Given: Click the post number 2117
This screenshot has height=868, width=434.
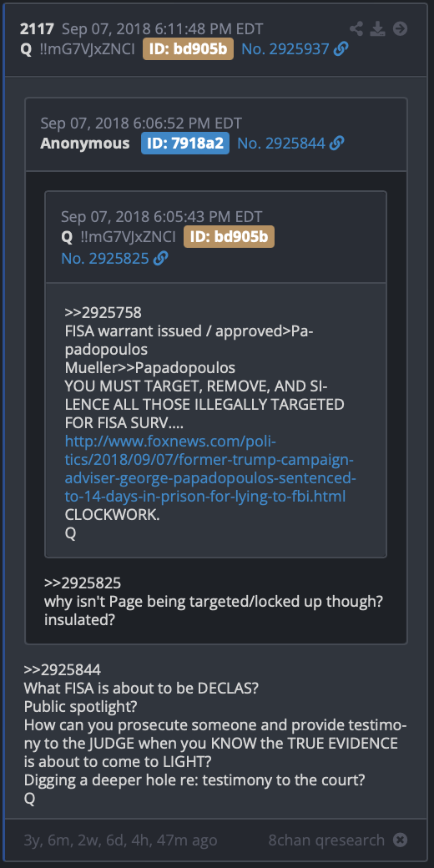Looking at the screenshot, I should (37, 28).
